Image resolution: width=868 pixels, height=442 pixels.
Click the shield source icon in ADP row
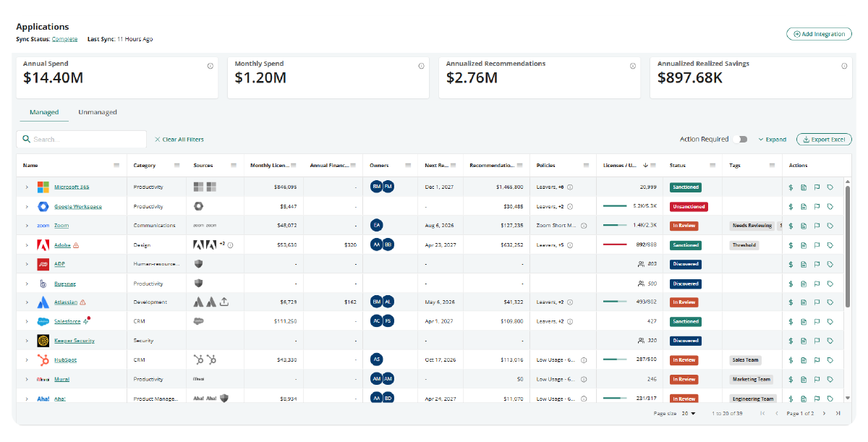(198, 264)
